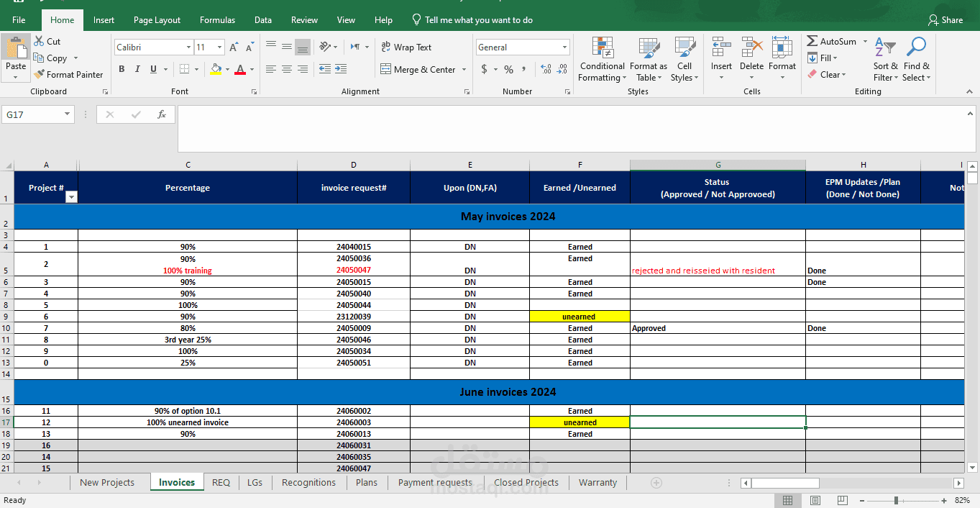Screen dimensions: 980x508
Task: Switch to the Formulas ribbon tab
Action: [217, 19]
